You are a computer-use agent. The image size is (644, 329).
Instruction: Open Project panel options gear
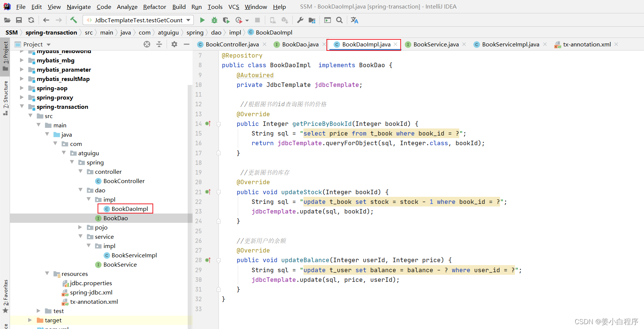(x=174, y=44)
